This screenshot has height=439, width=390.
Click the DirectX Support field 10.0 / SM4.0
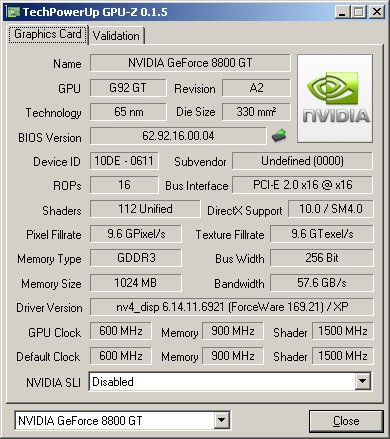coord(331,209)
